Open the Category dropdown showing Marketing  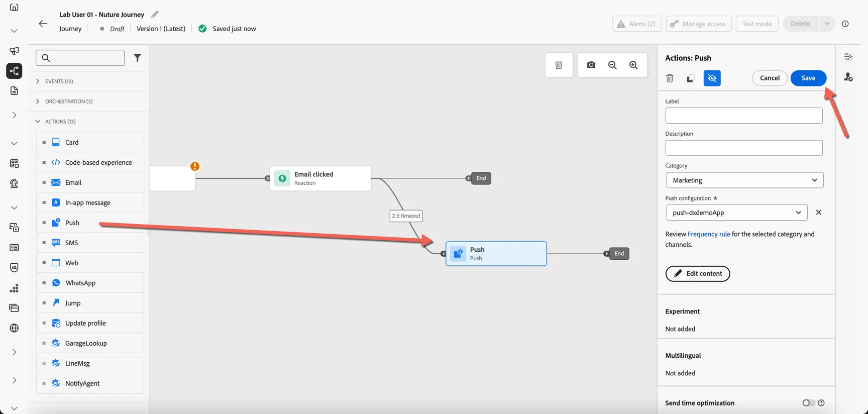coord(744,180)
